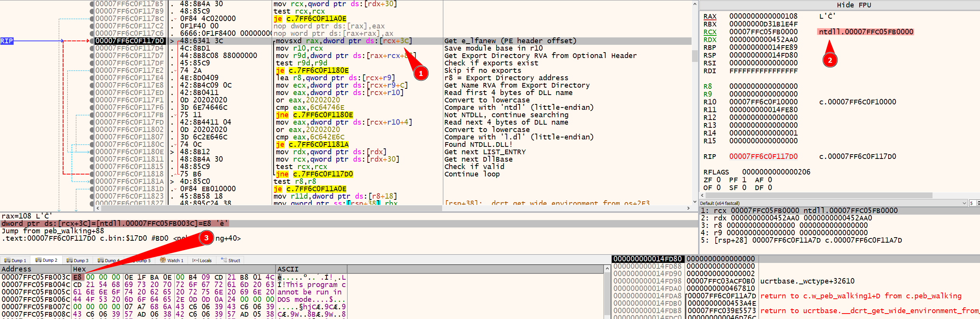Screen dimensions: 980x319
Task: Click the Dump 2 tab icon
Action: click(38, 260)
